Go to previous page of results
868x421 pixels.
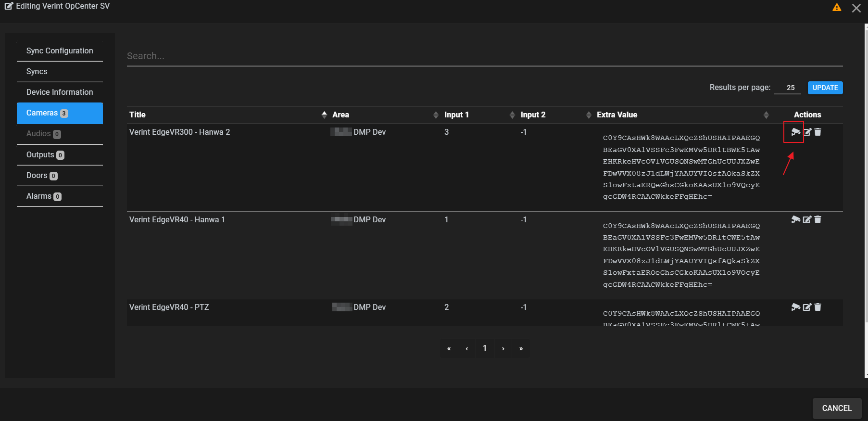(467, 348)
